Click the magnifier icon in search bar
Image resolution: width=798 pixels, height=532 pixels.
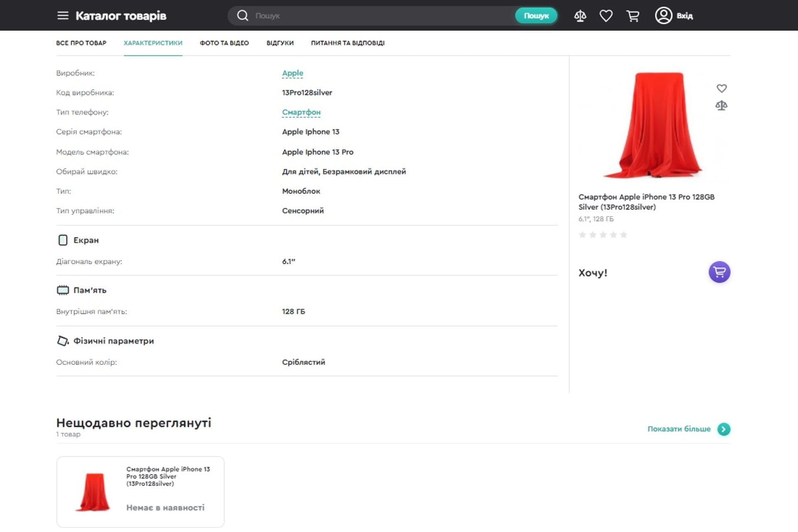coord(242,15)
